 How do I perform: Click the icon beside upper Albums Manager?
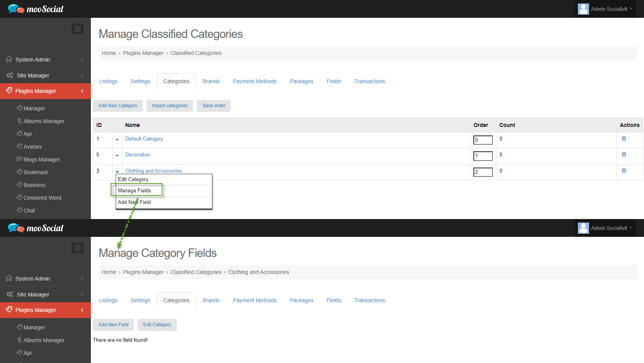(19, 121)
